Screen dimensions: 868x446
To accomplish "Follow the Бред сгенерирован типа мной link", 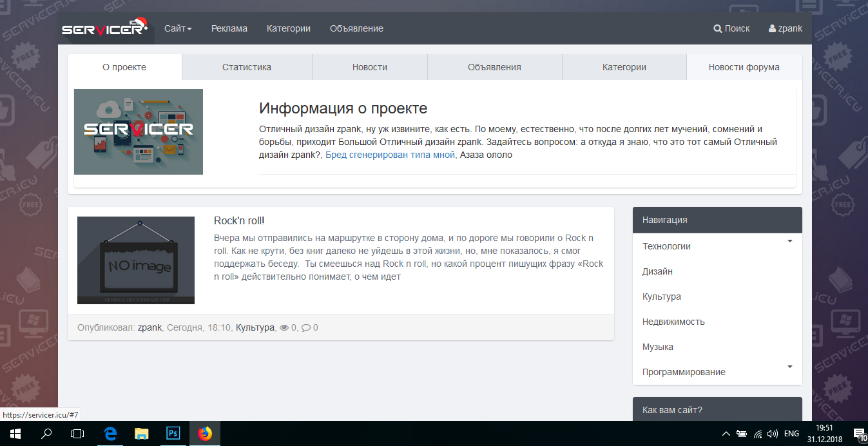I will (x=390, y=155).
